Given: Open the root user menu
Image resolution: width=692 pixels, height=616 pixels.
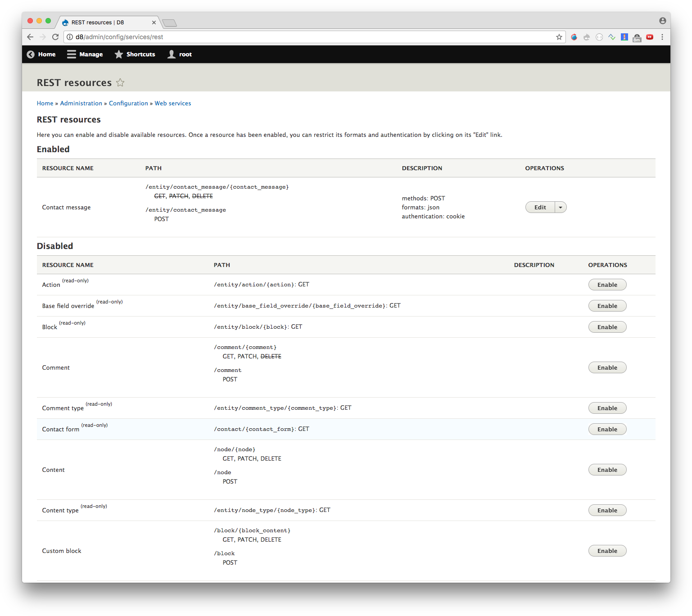Looking at the screenshot, I should coord(180,54).
